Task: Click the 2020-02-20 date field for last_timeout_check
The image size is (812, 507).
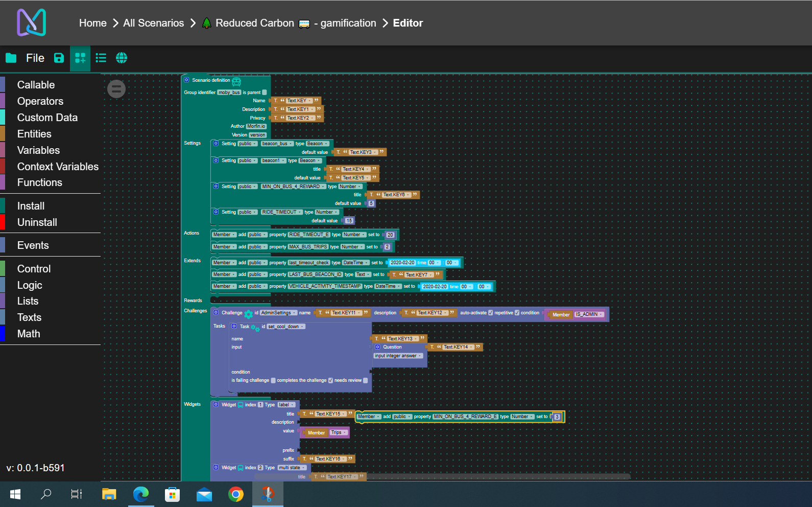Action: point(402,263)
